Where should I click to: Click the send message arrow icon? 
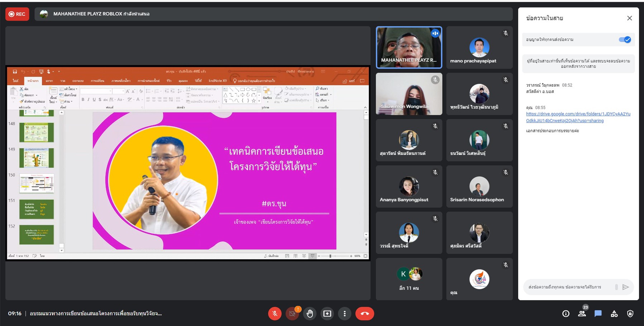[625, 287]
